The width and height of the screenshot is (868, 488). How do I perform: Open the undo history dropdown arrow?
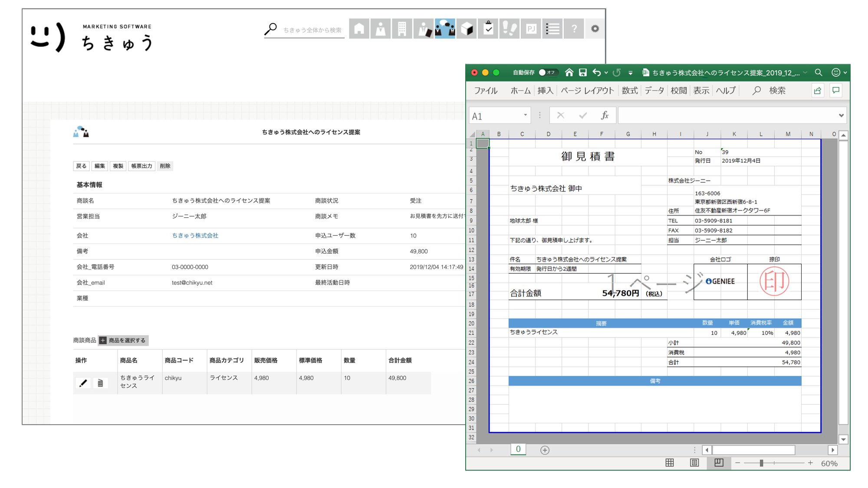(x=606, y=73)
